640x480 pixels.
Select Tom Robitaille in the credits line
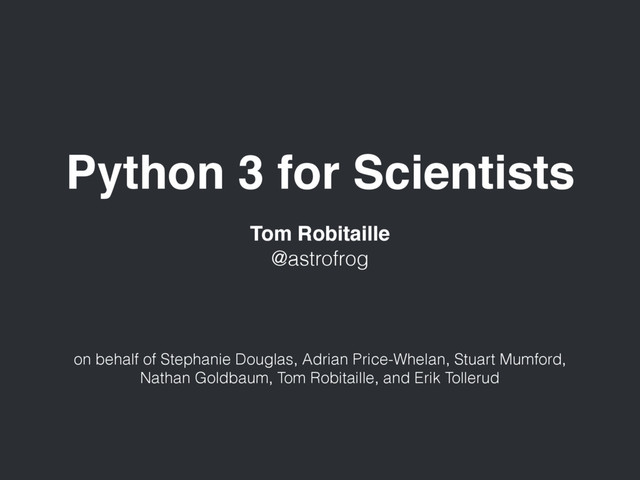pyautogui.click(x=325, y=378)
